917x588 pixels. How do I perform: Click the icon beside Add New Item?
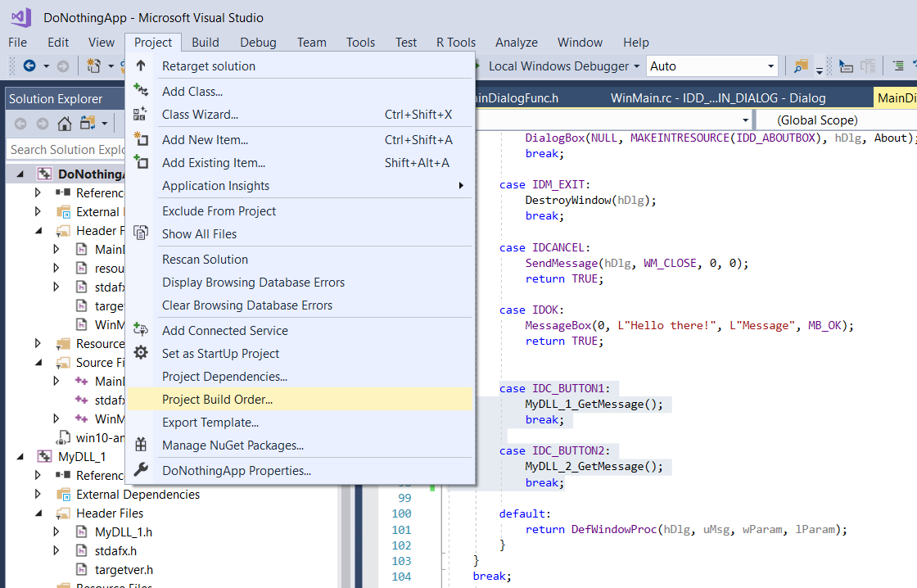tap(141, 139)
